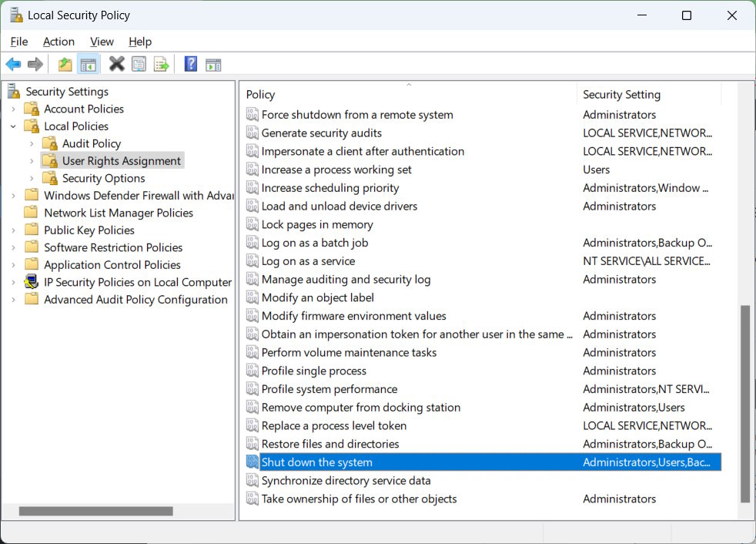Open the View menu
The width and height of the screenshot is (756, 544).
point(101,42)
